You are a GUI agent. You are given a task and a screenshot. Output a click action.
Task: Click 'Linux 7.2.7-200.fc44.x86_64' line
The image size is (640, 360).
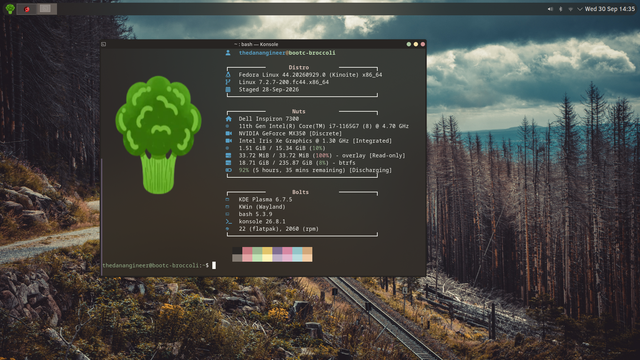pyautogui.click(x=284, y=82)
